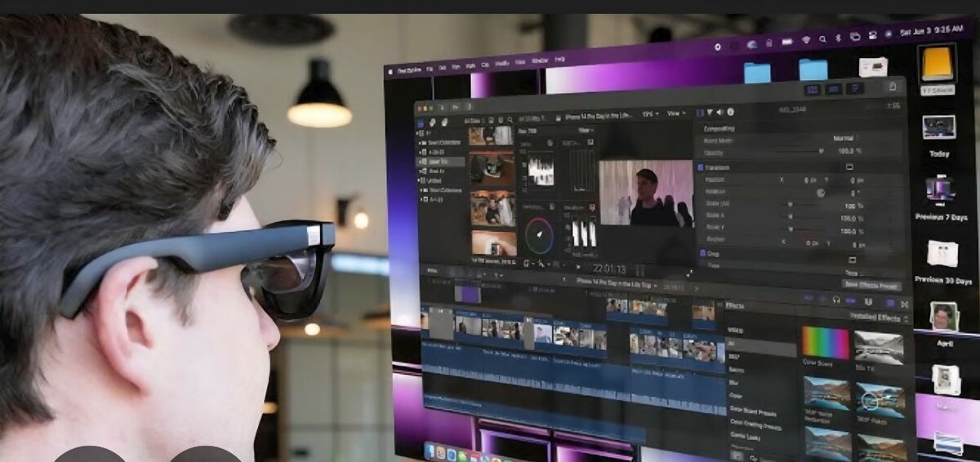Show the Photos and Audio sidebar icon
This screenshot has width=980, height=462.
tap(433, 122)
